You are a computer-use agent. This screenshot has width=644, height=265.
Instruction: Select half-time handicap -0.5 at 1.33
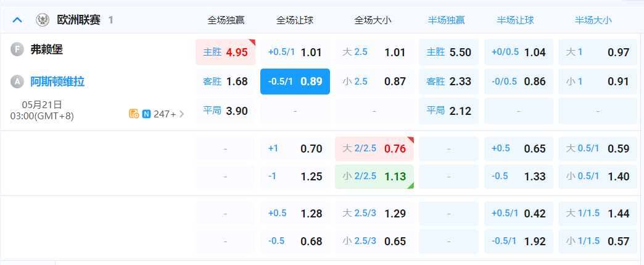click(519, 177)
